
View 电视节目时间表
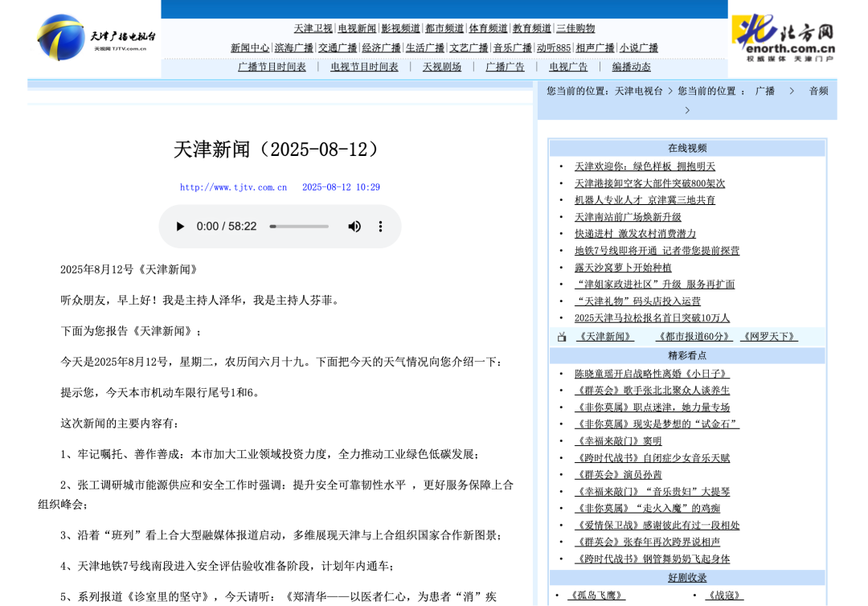[x=364, y=67]
